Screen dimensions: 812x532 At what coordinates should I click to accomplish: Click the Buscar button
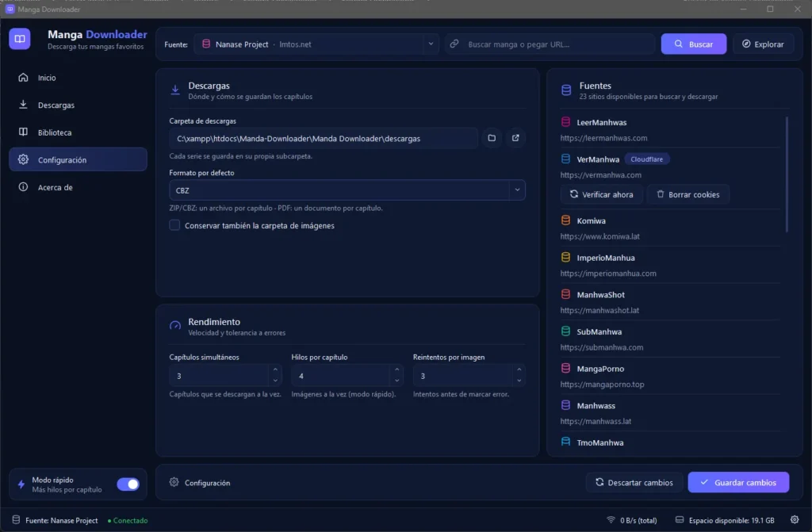[693, 44]
